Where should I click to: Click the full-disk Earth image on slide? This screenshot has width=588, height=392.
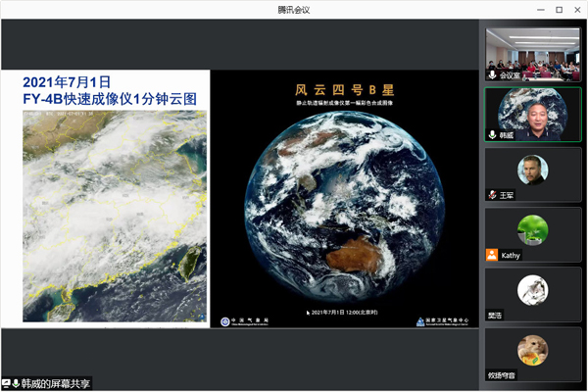[x=344, y=207]
